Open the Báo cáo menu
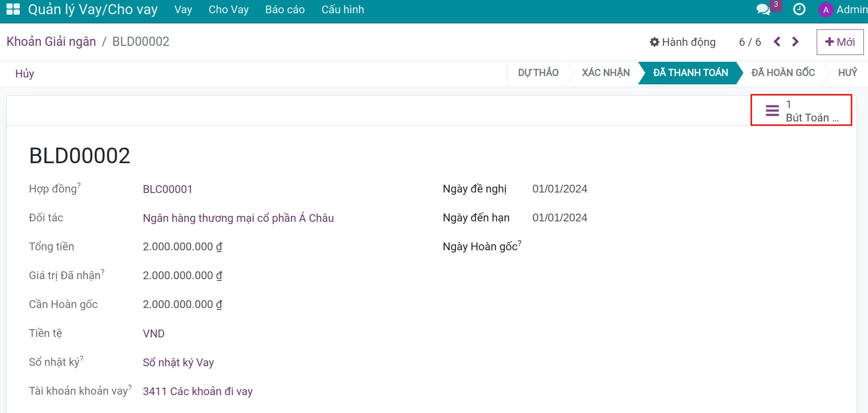This screenshot has height=413, width=868. (x=285, y=10)
